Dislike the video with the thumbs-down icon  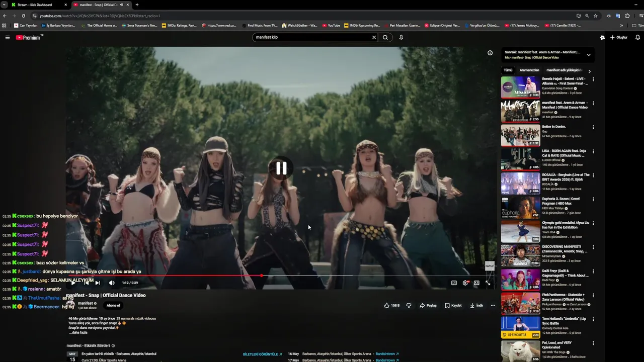click(409, 305)
